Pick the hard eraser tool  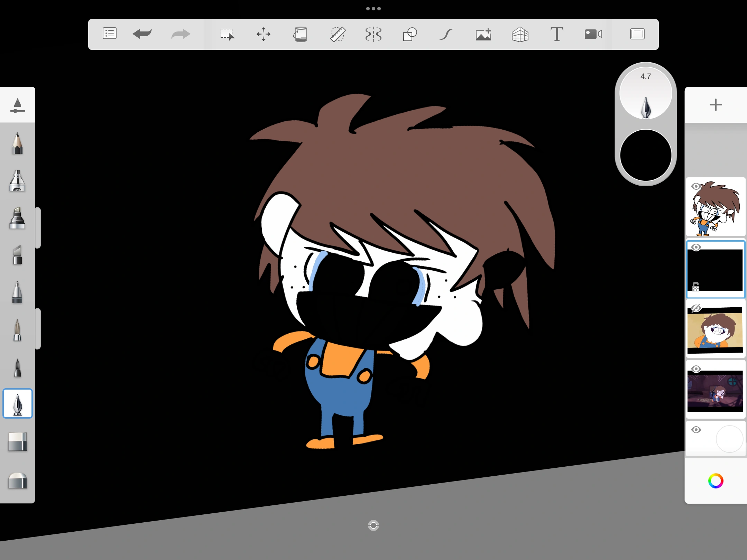(x=17, y=442)
